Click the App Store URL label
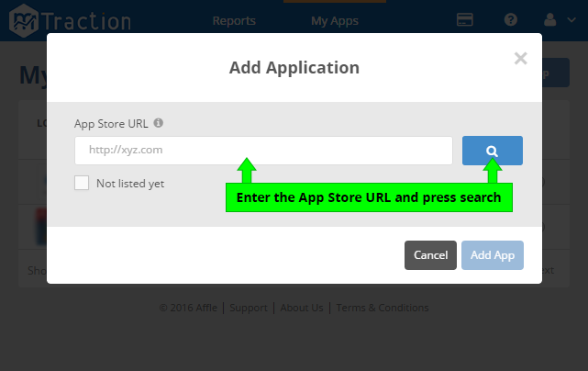Image resolution: width=588 pixels, height=371 pixels. (x=111, y=124)
